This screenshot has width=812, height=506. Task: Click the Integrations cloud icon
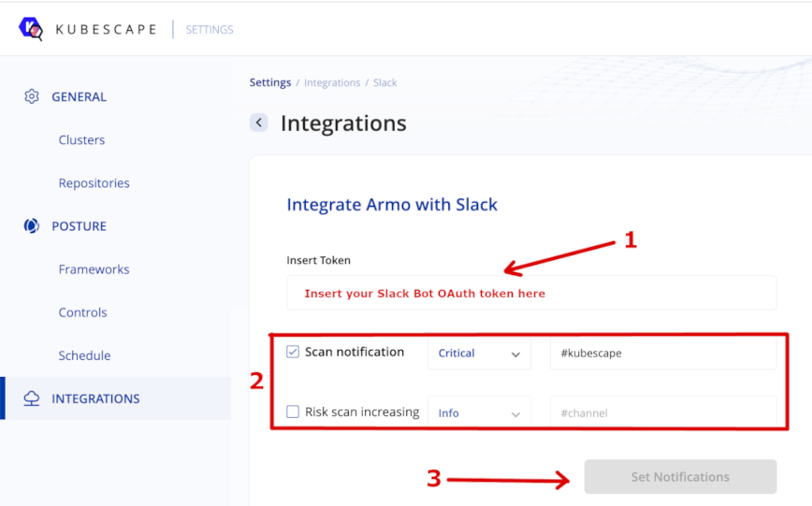tap(32, 398)
